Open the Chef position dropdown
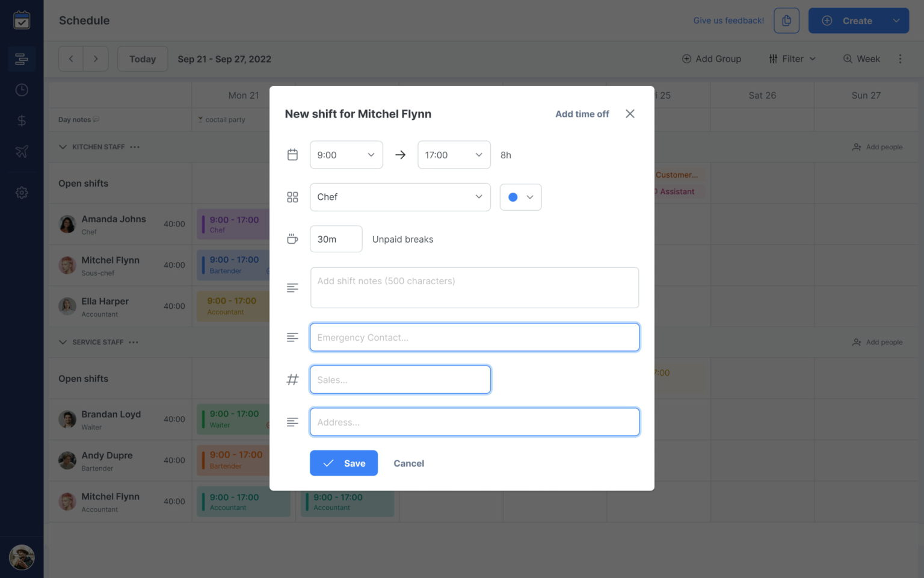The height and width of the screenshot is (578, 924). tap(400, 197)
